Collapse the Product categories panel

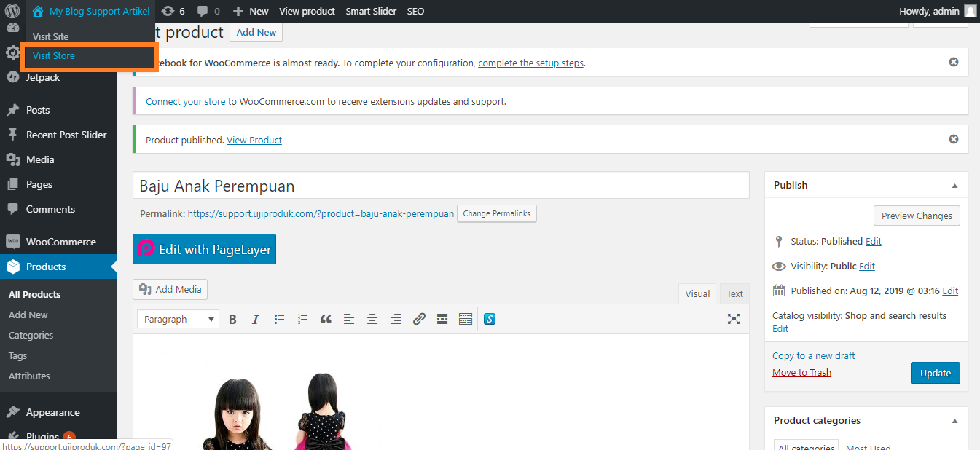pyautogui.click(x=954, y=421)
